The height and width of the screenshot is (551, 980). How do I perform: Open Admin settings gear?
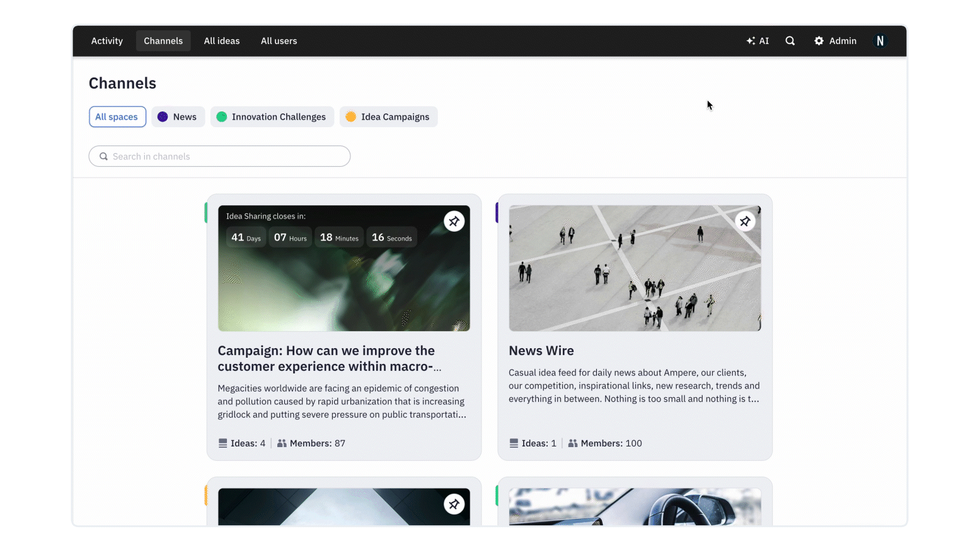click(x=835, y=41)
